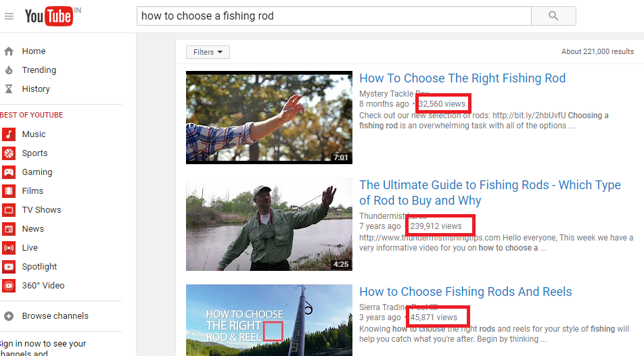This screenshot has width=644, height=356.
Task: Select Gaming under Best of YouTube
Action: [x=37, y=172]
